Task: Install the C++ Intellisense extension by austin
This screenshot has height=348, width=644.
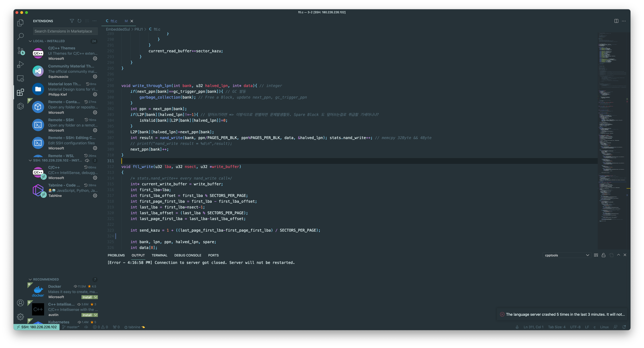Action: coord(87,315)
